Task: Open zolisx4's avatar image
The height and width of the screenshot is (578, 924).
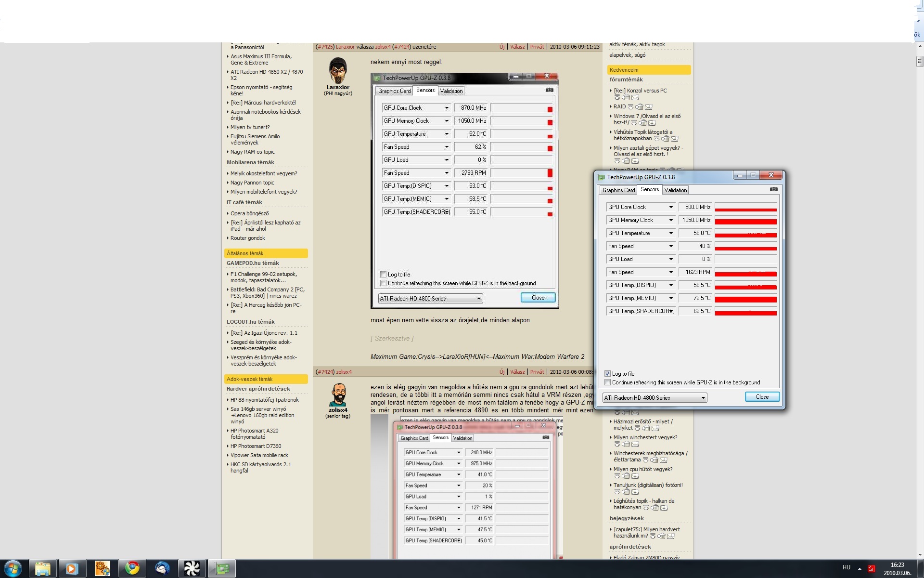Action: tap(338, 395)
